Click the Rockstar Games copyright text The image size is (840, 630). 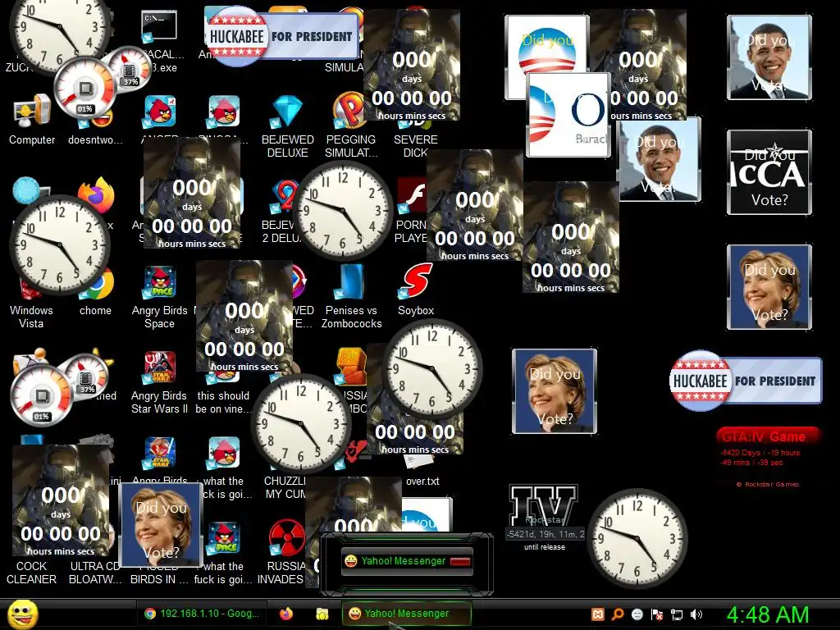coord(768,484)
